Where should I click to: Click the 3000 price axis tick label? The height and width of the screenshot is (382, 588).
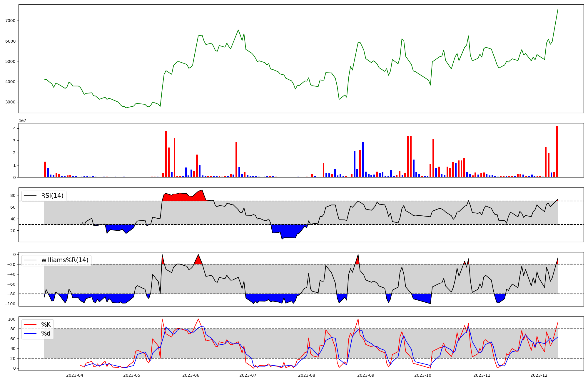[x=10, y=102]
